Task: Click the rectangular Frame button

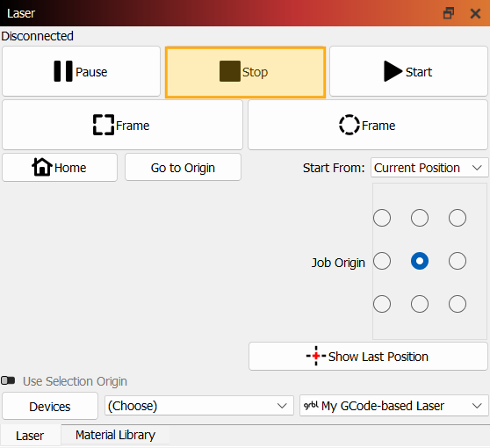Action: click(123, 125)
